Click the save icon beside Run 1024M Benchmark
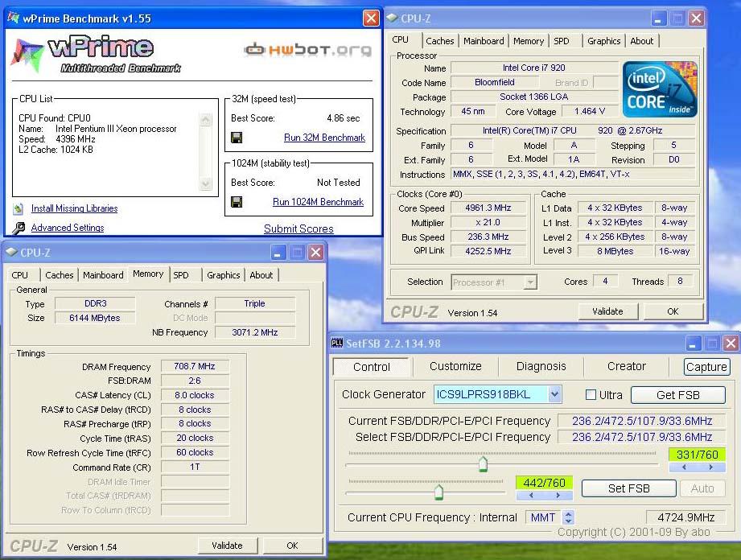The image size is (741, 560). click(x=237, y=202)
